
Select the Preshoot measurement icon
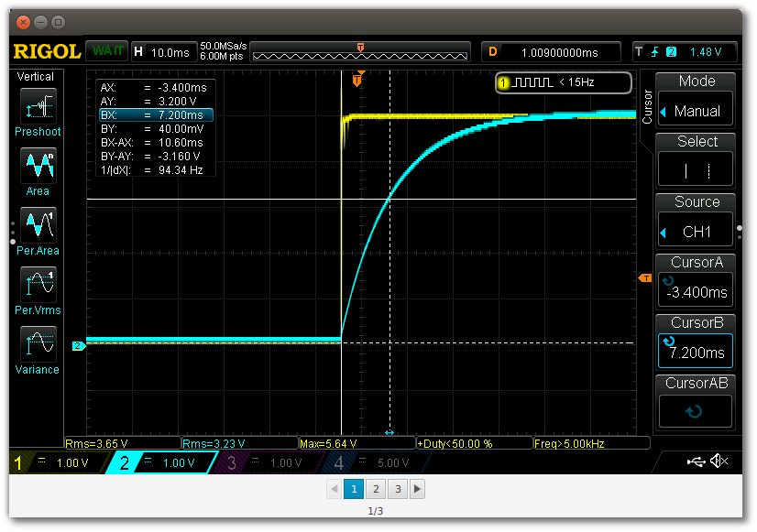38,109
